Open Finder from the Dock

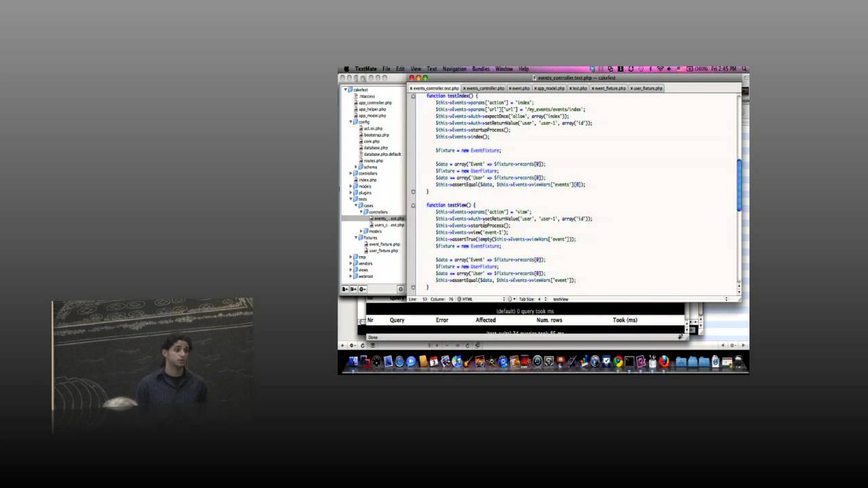(353, 362)
